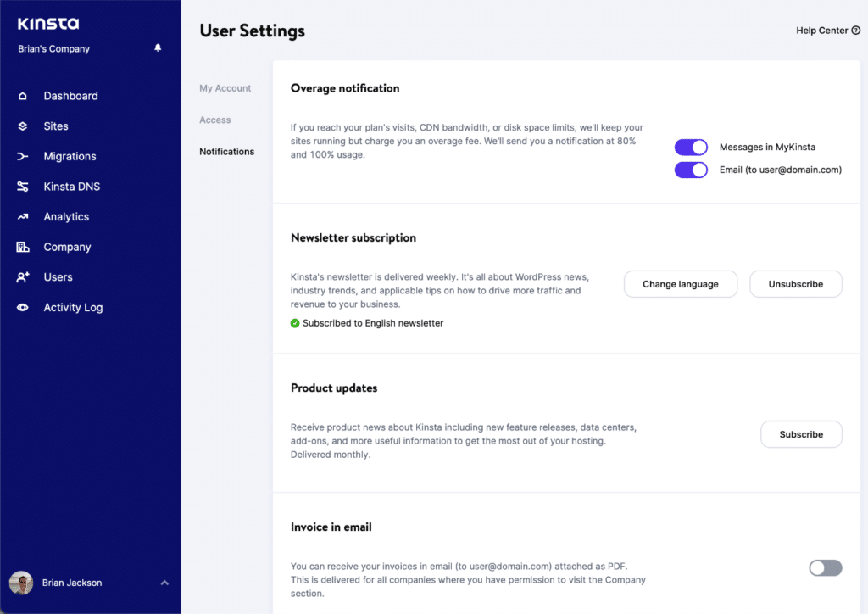The width and height of the screenshot is (868, 614).
Task: Switch to the My Account tab
Action: [225, 88]
